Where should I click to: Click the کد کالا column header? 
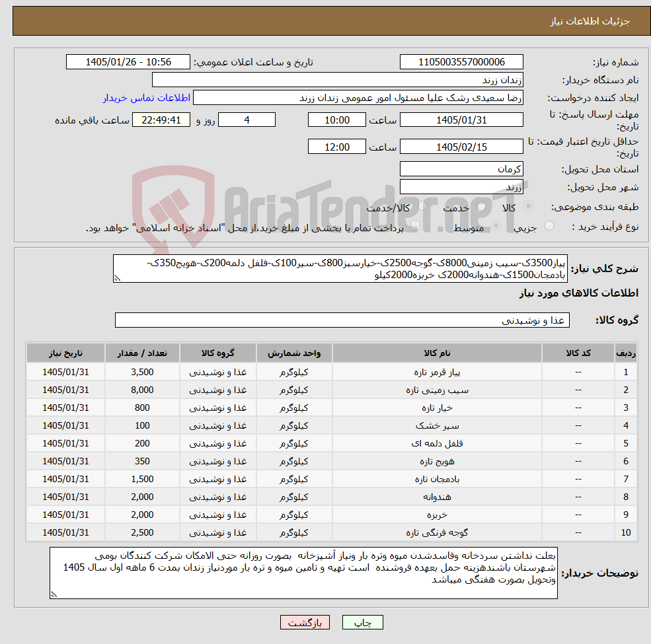click(578, 353)
